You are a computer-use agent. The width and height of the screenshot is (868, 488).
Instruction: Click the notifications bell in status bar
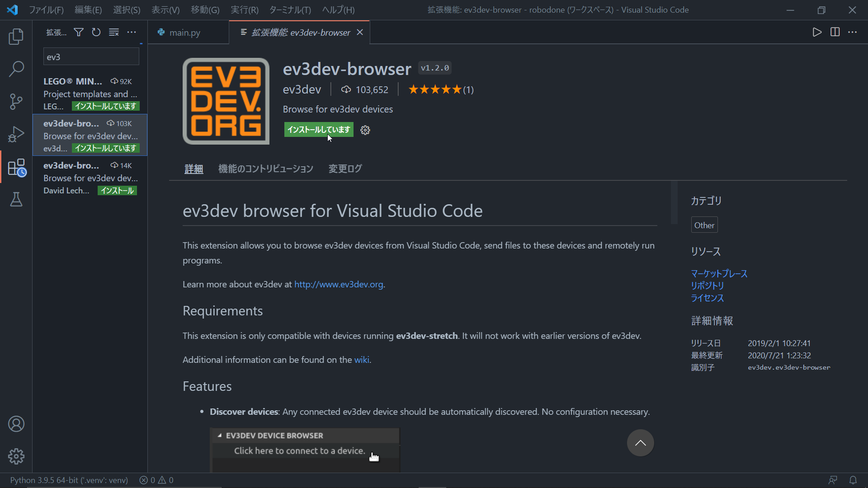853,480
